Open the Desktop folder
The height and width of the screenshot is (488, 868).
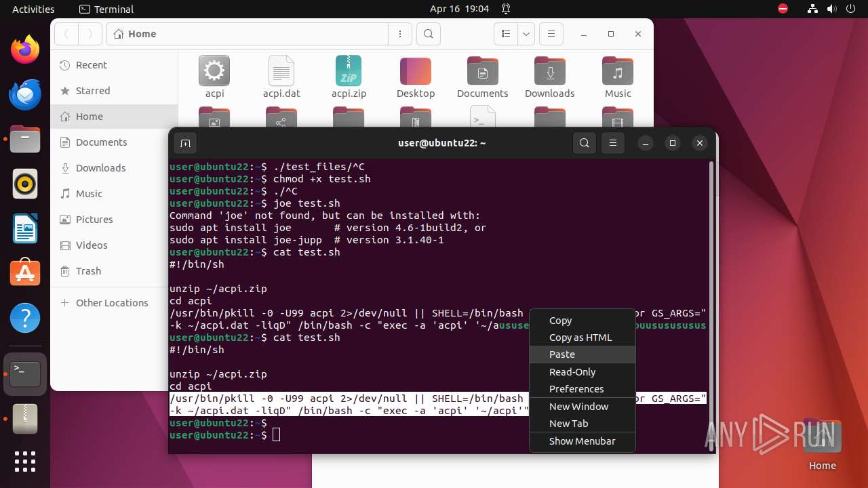tap(416, 77)
